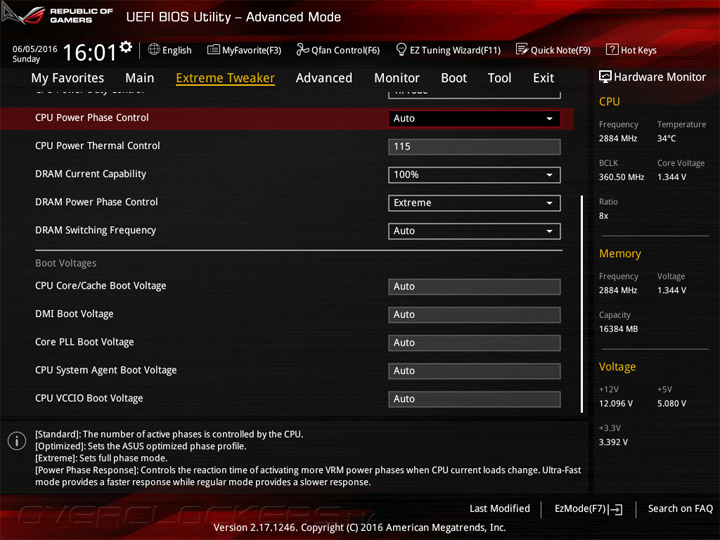Click CPU Core/Cache Boot Voltage field
The height and width of the screenshot is (540, 720).
pos(474,287)
